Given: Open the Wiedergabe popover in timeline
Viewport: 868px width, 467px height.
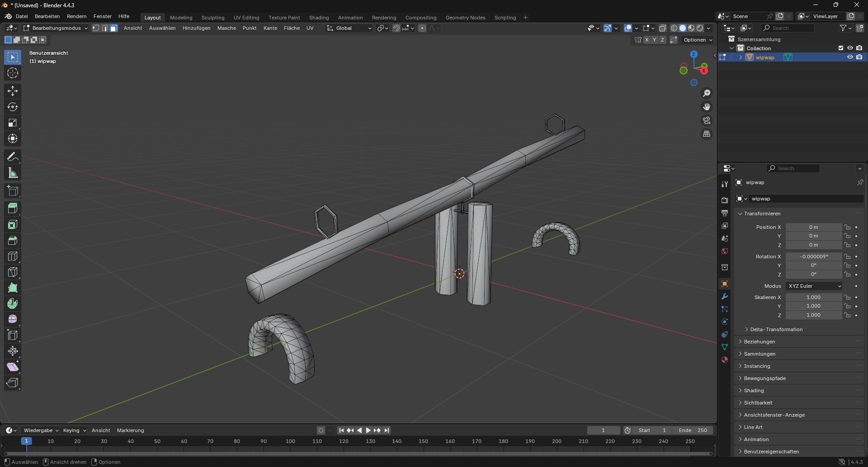Looking at the screenshot, I should click(41, 431).
